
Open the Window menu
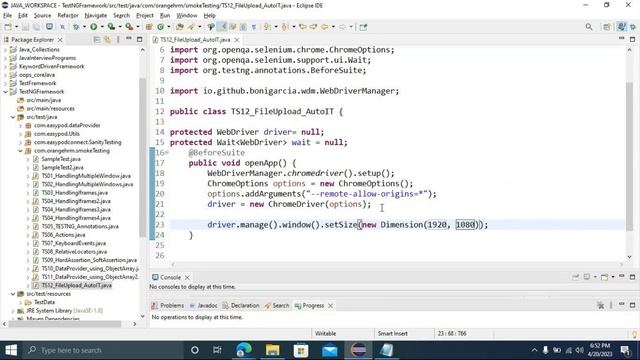[x=187, y=16]
